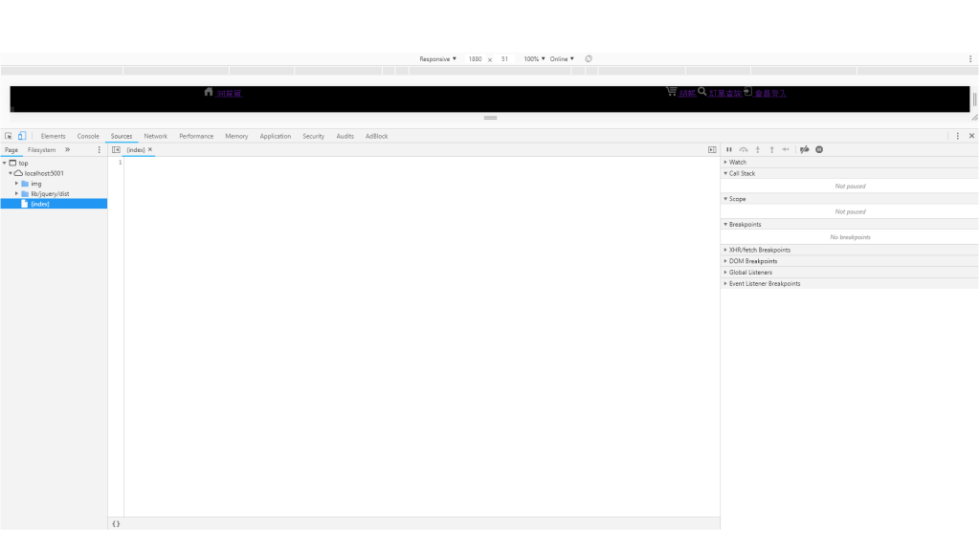Screen dimensions: 980x551
Task: Open the 100% zoom dropdown
Action: click(534, 58)
